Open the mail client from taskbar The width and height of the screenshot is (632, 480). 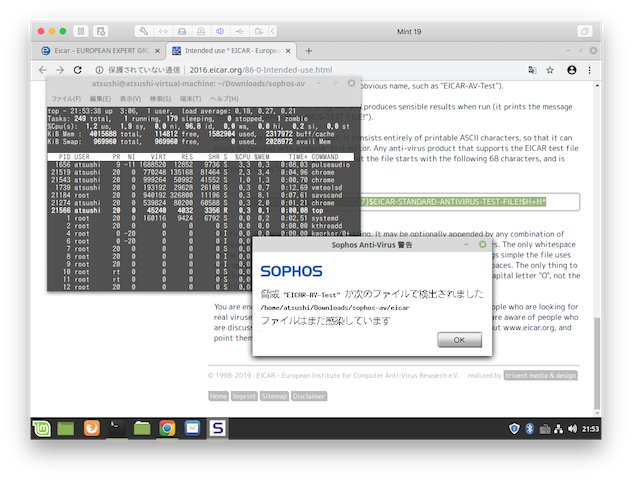(192, 428)
